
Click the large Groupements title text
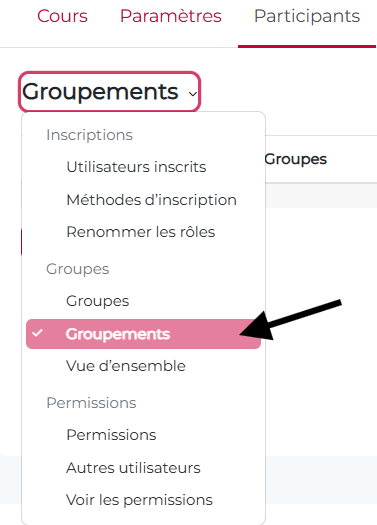pyautogui.click(x=100, y=91)
